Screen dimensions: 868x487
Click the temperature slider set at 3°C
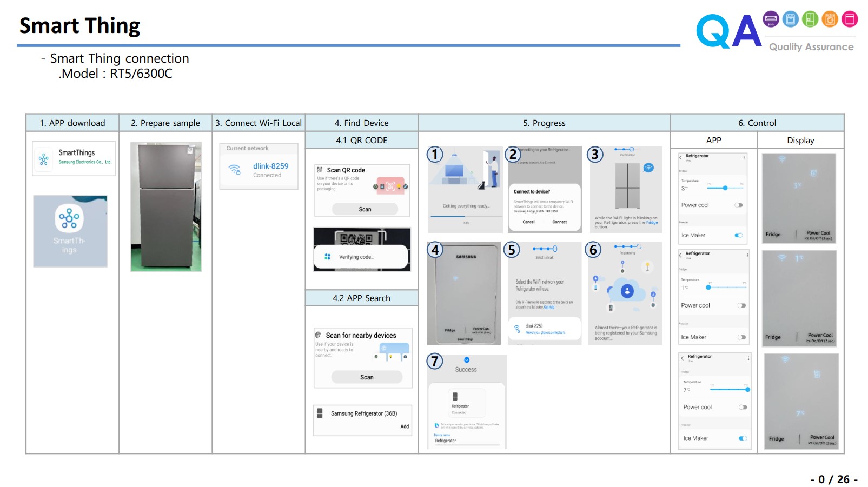point(725,188)
